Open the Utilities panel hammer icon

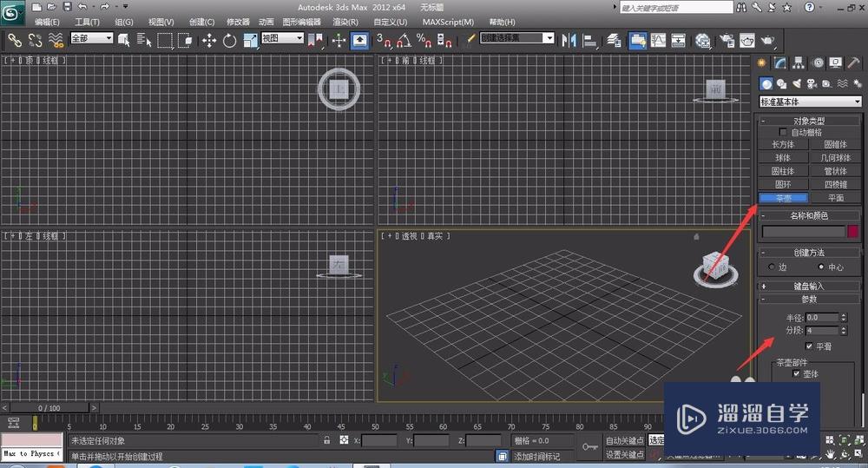coord(853,63)
